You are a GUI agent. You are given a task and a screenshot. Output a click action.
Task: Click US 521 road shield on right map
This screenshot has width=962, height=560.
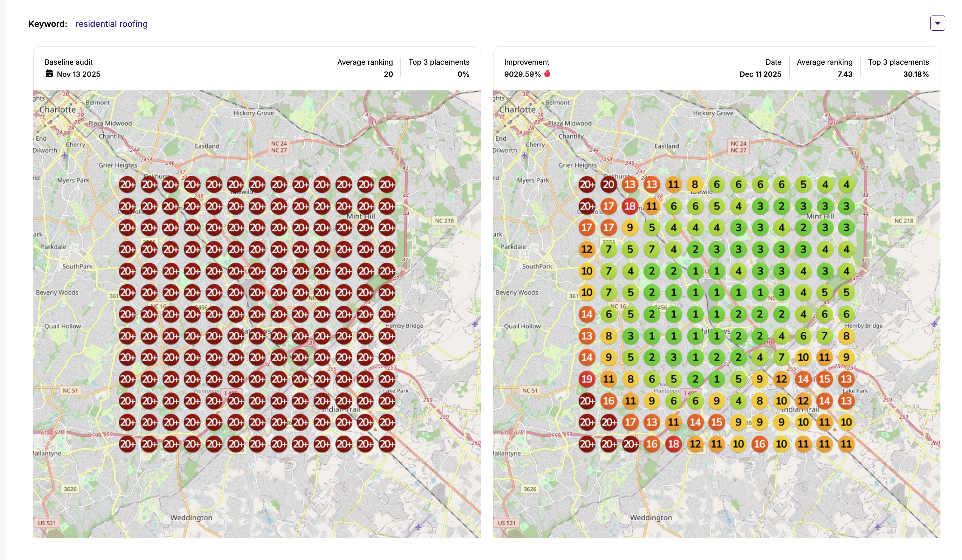click(507, 523)
